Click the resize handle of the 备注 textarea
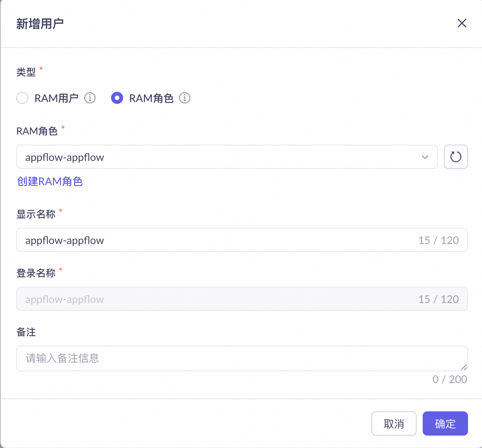Image resolution: width=482 pixels, height=448 pixels. [464, 367]
